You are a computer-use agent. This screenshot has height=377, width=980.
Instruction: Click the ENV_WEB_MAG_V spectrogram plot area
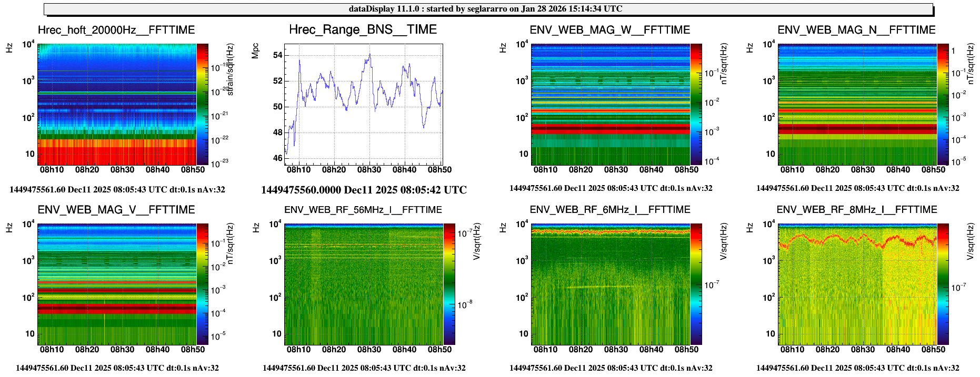coord(116,284)
